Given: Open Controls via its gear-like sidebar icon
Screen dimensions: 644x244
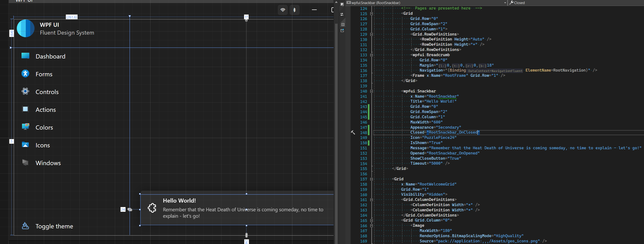Looking at the screenshot, I should pyautogui.click(x=25, y=91).
